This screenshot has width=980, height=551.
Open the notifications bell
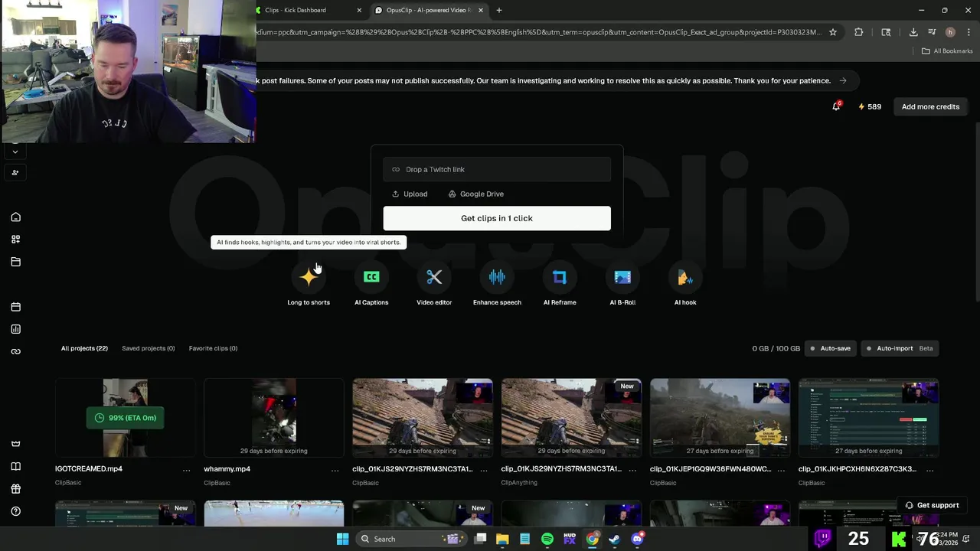click(x=836, y=106)
